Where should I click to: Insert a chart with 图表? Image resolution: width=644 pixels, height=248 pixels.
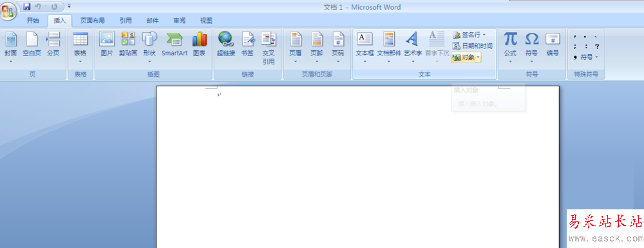(199, 44)
